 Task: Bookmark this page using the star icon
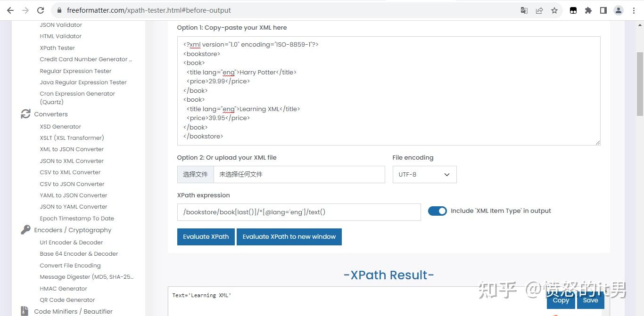(554, 10)
